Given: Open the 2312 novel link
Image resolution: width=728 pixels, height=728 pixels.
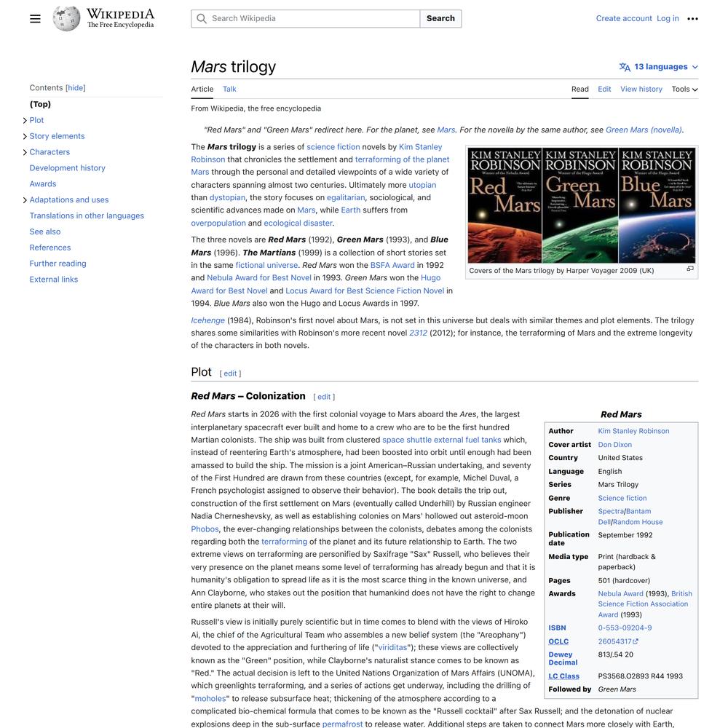Looking at the screenshot, I should [418, 333].
